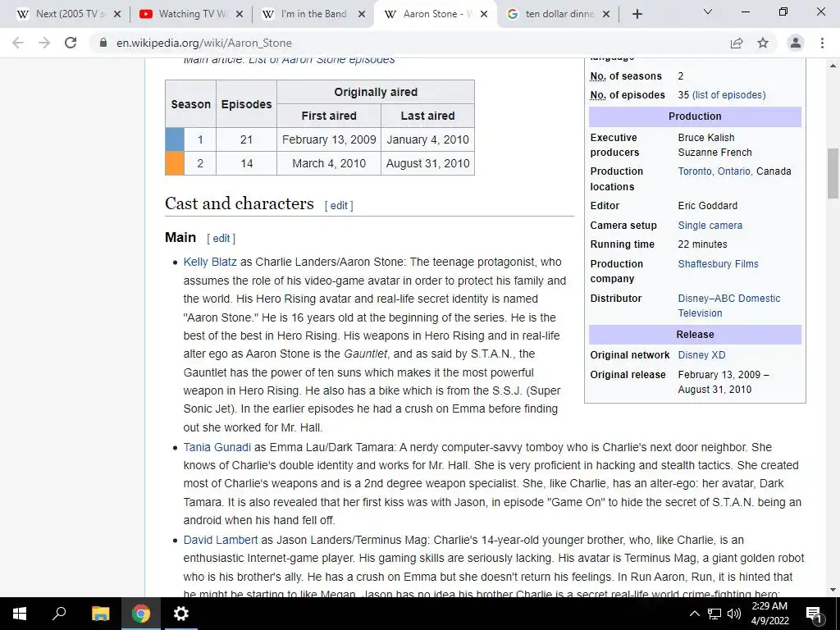
Task: Open Disney–ABC Domestic Television link
Action: (729, 305)
